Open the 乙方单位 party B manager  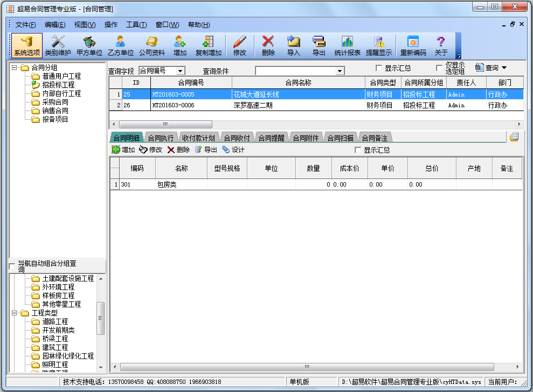point(121,45)
